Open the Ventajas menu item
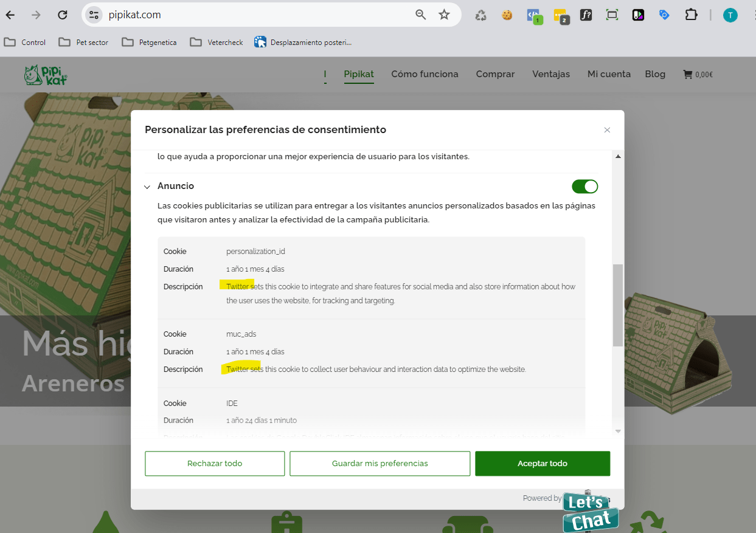Image resolution: width=756 pixels, height=533 pixels. (x=551, y=74)
